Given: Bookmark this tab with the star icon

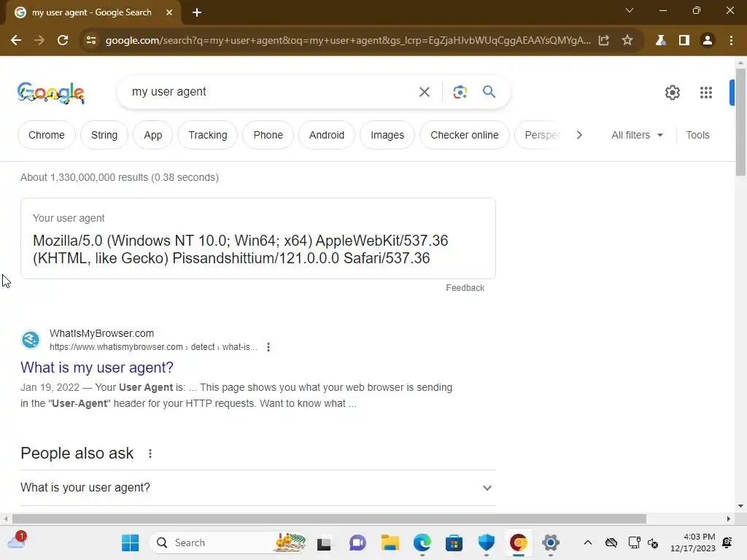Looking at the screenshot, I should [627, 41].
